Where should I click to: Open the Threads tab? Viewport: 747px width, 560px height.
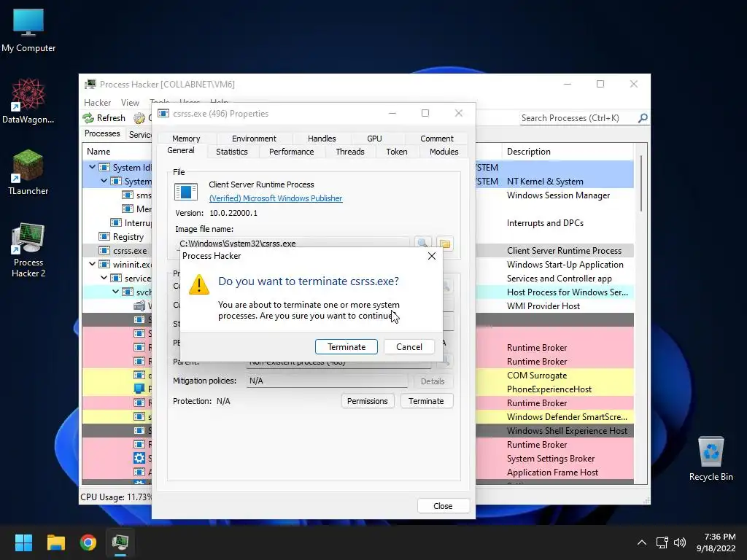(349, 152)
